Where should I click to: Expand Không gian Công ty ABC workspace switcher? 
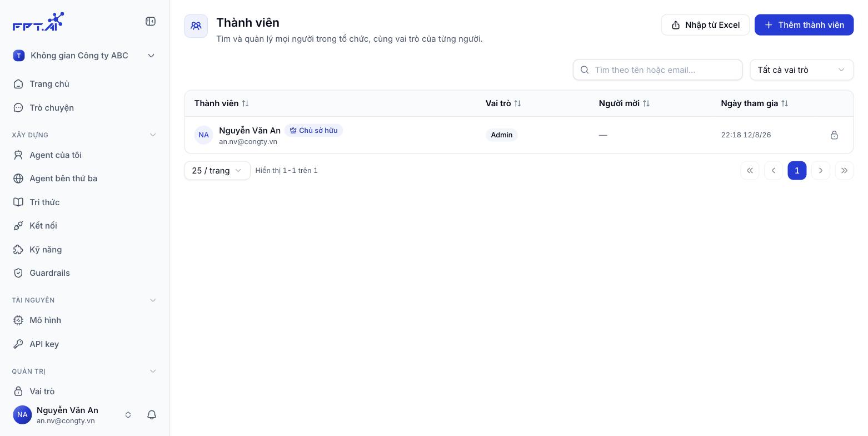coord(84,56)
